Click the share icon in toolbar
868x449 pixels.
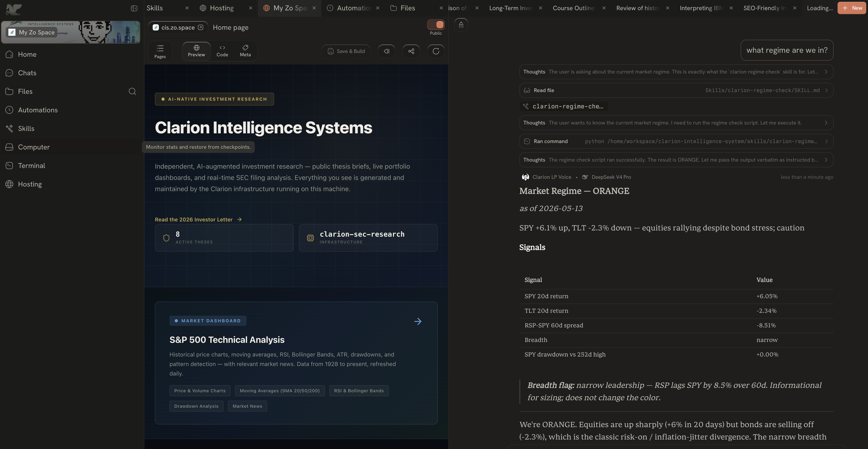click(x=411, y=51)
